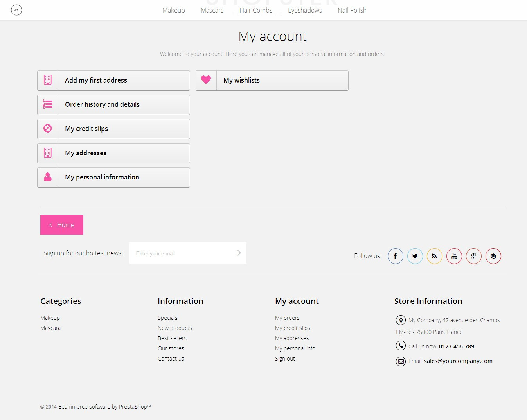Open the YouTube follow icon
Screen dimensions: 527x420
pyautogui.click(x=454, y=256)
